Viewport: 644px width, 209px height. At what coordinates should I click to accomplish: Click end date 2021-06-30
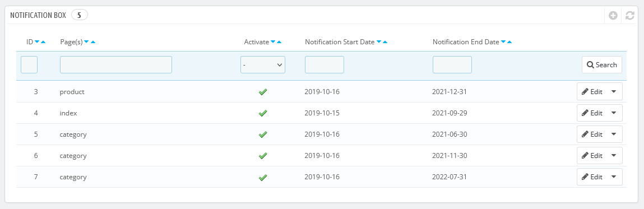point(450,134)
